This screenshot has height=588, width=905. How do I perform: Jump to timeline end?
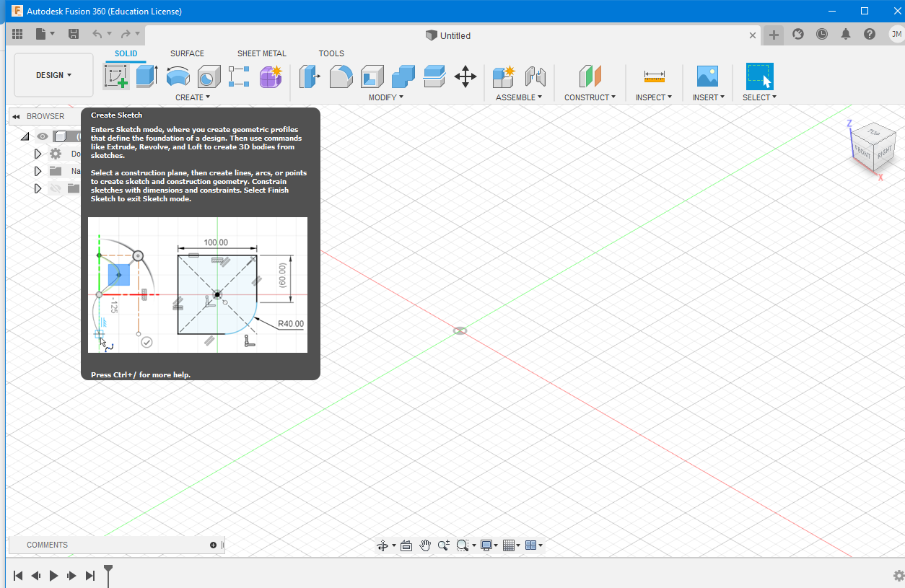(x=90, y=575)
